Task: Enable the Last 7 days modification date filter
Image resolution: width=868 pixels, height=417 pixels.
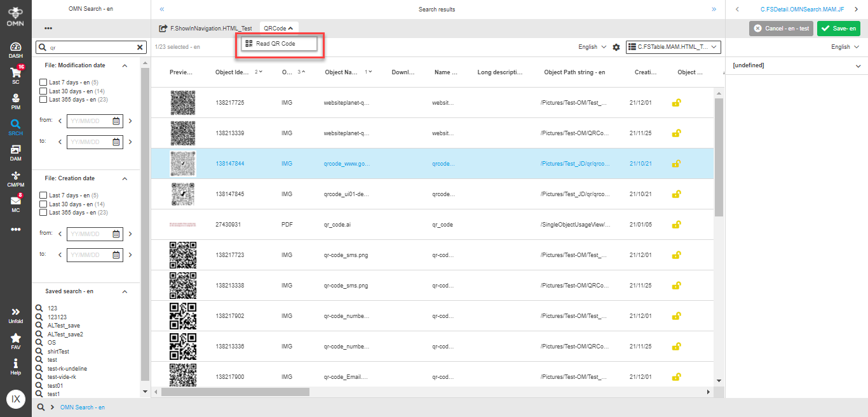Action: click(x=43, y=81)
